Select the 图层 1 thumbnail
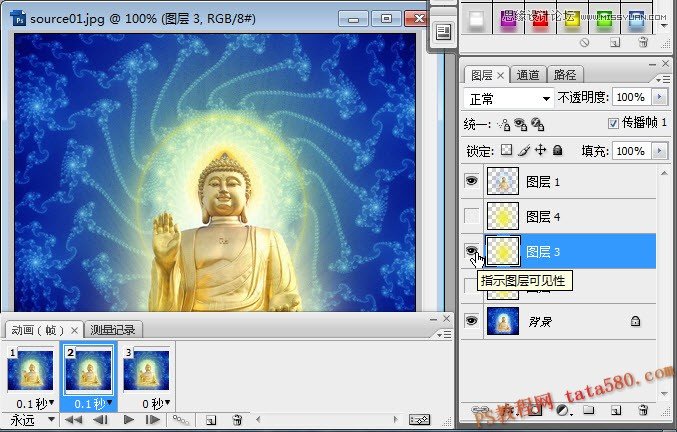677x432 pixels. coord(503,181)
